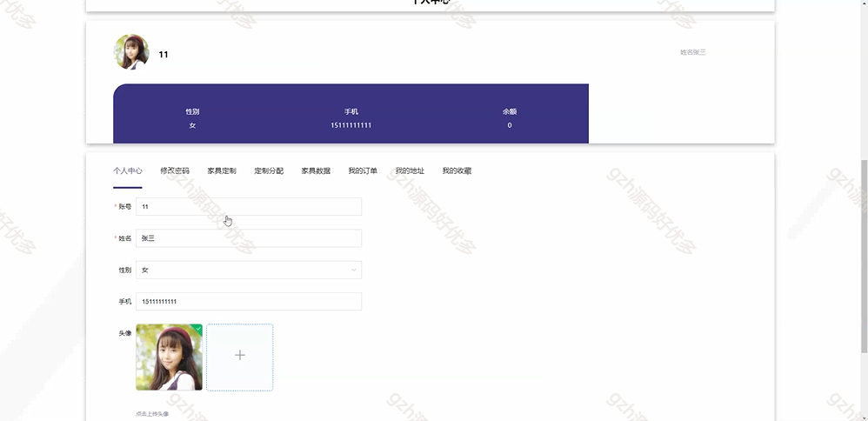Image resolution: width=868 pixels, height=421 pixels.
Task: Select the uploaded avatar thumbnail
Action: pyautogui.click(x=169, y=358)
